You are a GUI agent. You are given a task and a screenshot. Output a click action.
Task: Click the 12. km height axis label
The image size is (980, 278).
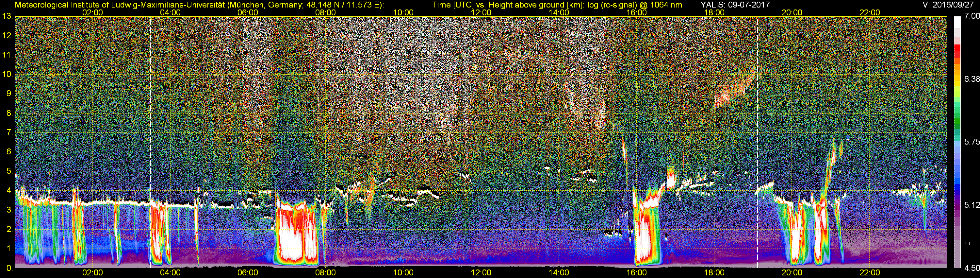coord(8,36)
